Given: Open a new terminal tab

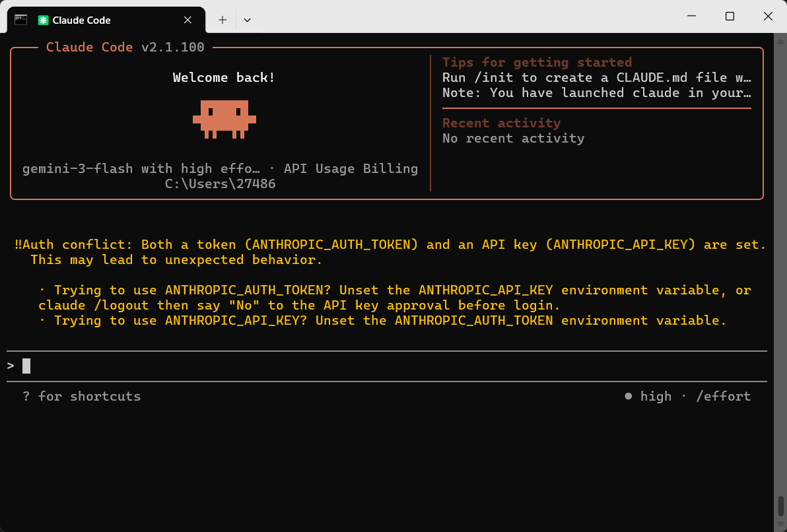Looking at the screenshot, I should 222,20.
